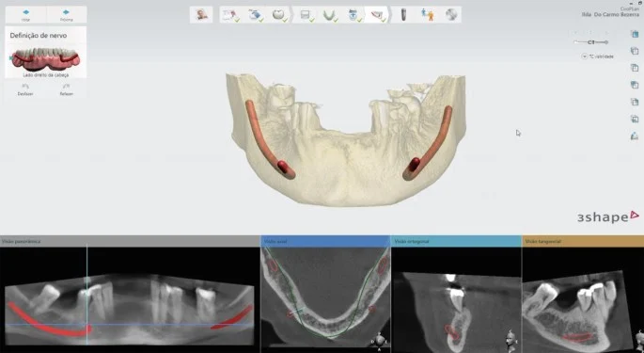Open the scan alignment step icon
The width and height of the screenshot is (644, 353).
coord(353,15)
